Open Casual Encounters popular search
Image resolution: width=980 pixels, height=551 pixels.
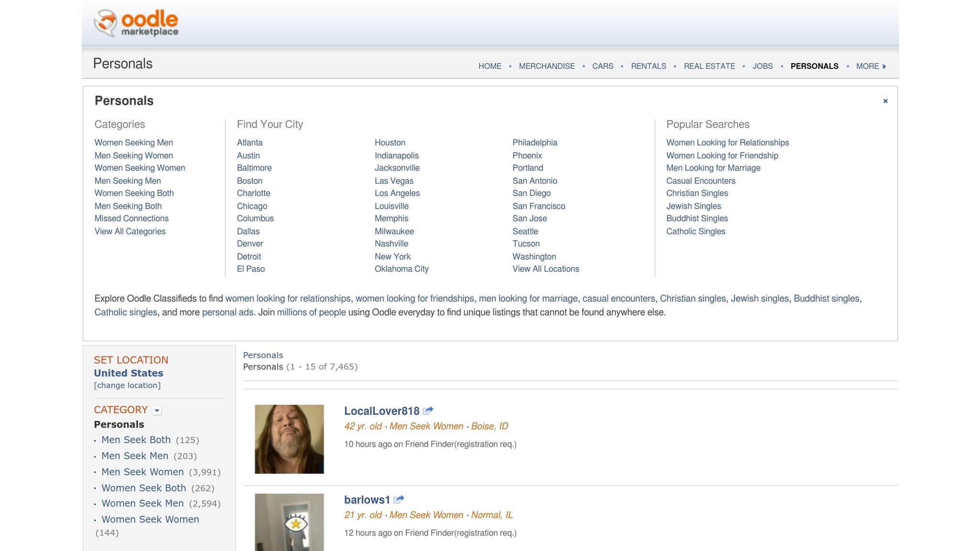click(701, 181)
